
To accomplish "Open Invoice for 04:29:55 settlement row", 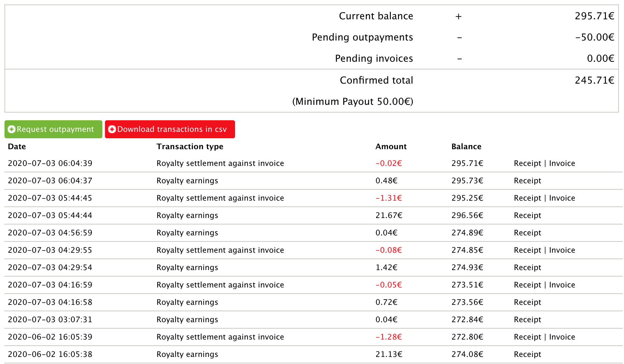I will (x=562, y=250).
